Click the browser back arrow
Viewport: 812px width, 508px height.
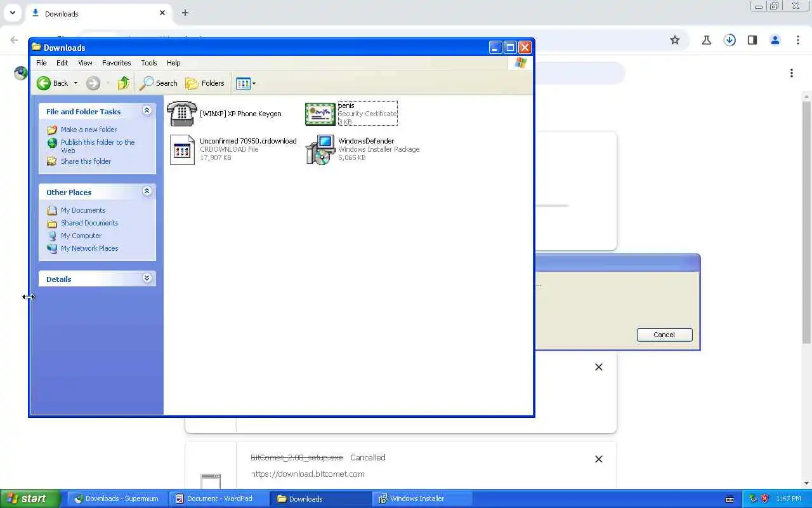point(15,40)
